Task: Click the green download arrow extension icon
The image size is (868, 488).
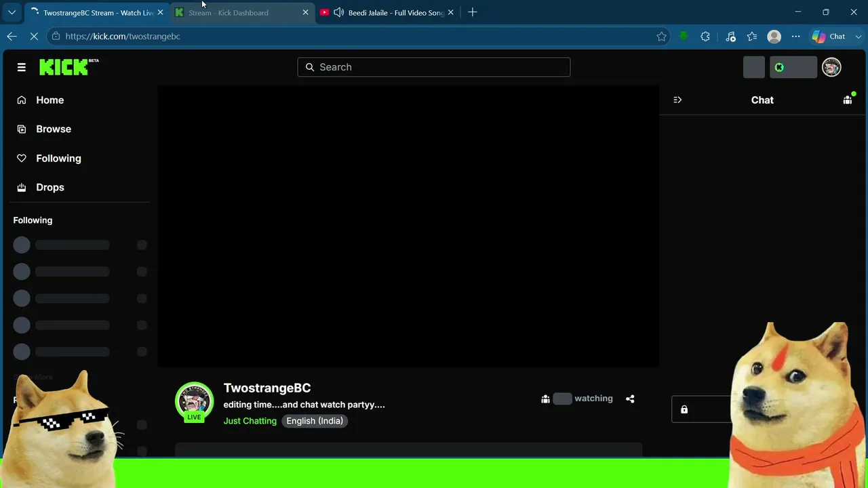Action: coord(684,37)
